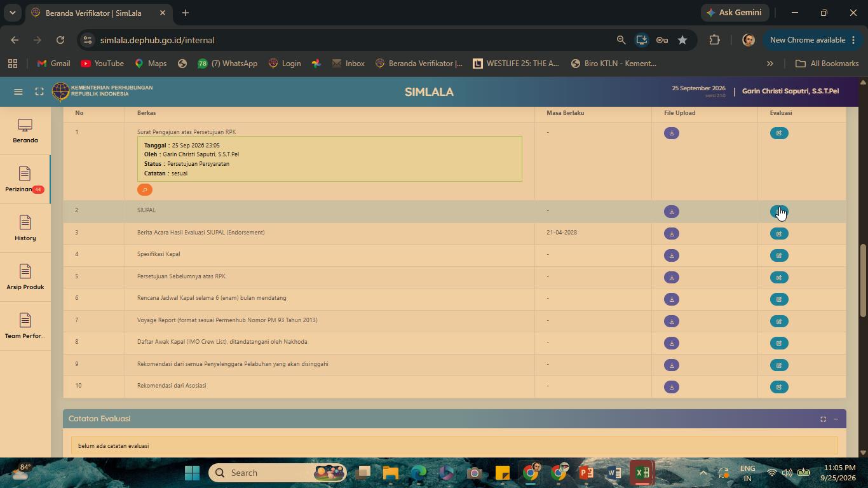This screenshot has height=488, width=868.
Task: Go to History sidebar item
Action: tap(25, 228)
